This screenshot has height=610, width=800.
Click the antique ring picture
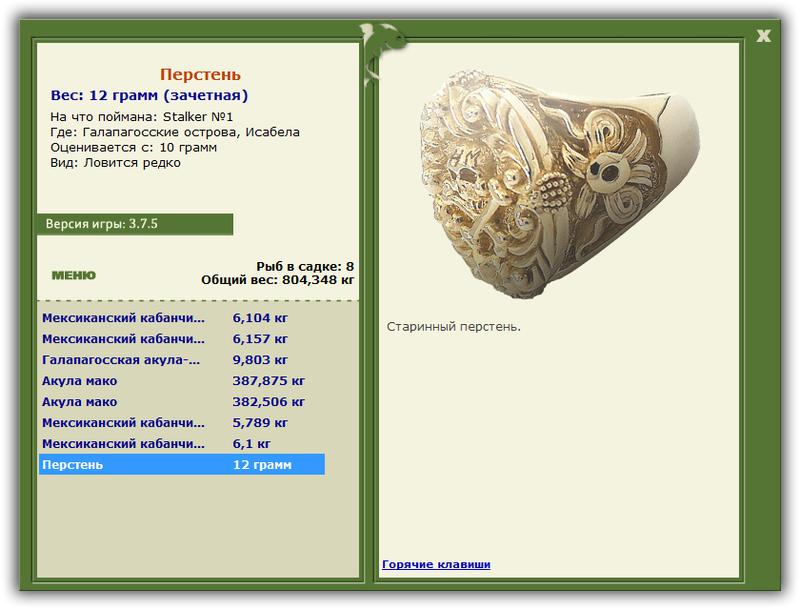click(x=560, y=183)
